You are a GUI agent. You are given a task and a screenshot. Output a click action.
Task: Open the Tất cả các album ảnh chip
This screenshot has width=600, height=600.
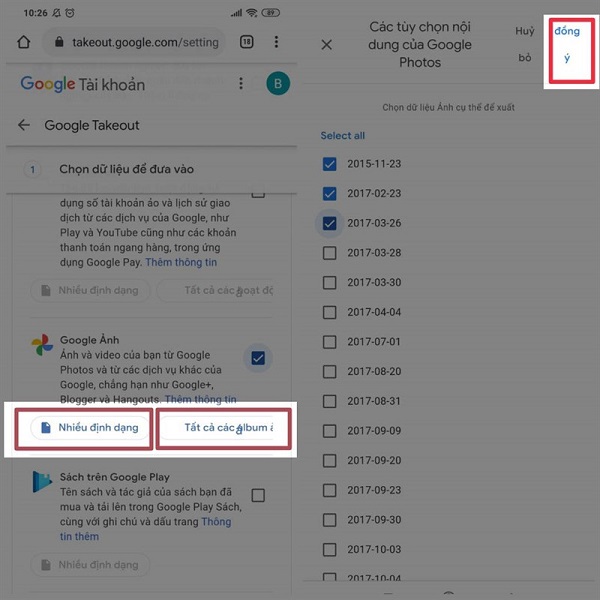pos(216,427)
